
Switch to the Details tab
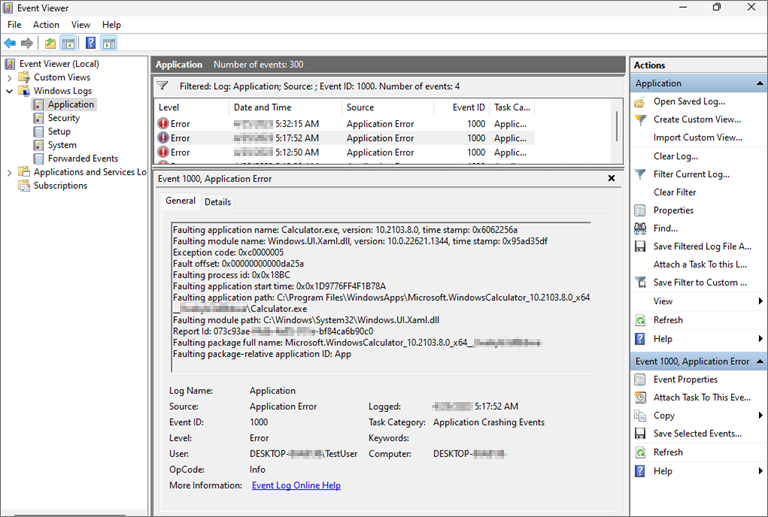(217, 201)
